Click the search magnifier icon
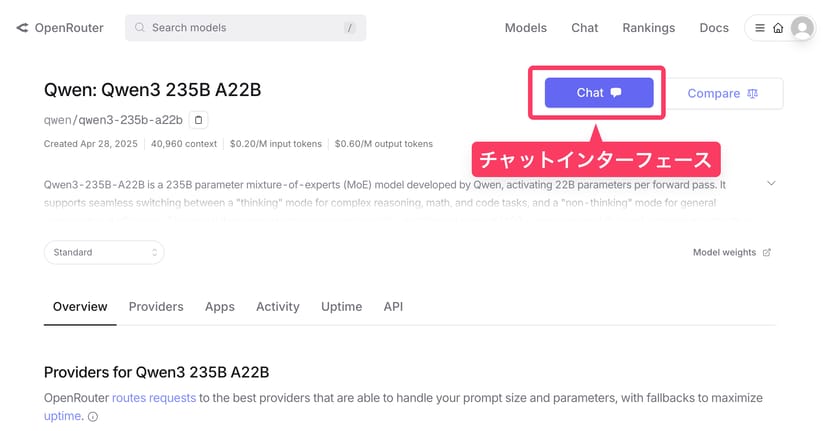The width and height of the screenshot is (828, 431). pyautogui.click(x=139, y=28)
